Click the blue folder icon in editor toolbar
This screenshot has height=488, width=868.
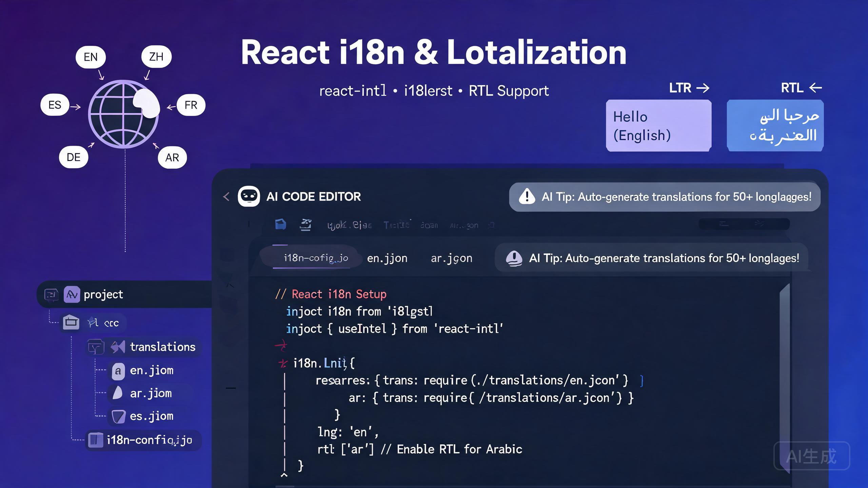[x=280, y=224]
